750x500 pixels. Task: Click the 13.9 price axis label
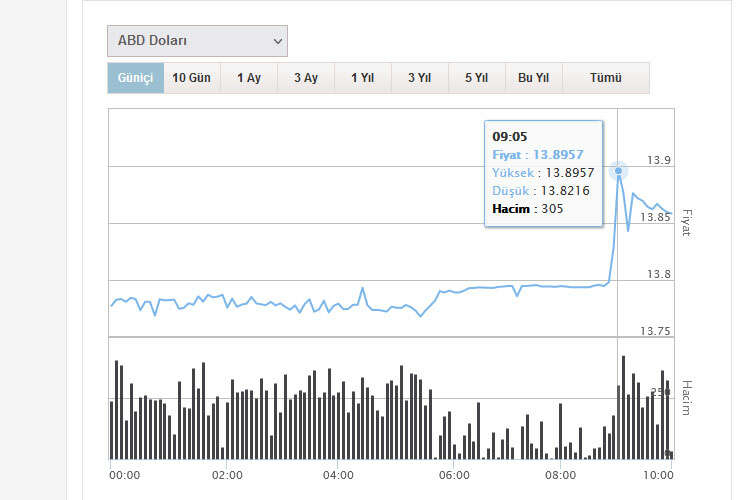click(x=658, y=161)
